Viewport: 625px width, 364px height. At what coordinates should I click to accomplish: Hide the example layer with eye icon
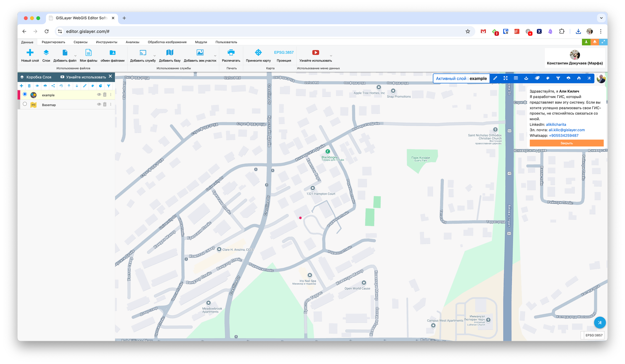[x=99, y=95]
